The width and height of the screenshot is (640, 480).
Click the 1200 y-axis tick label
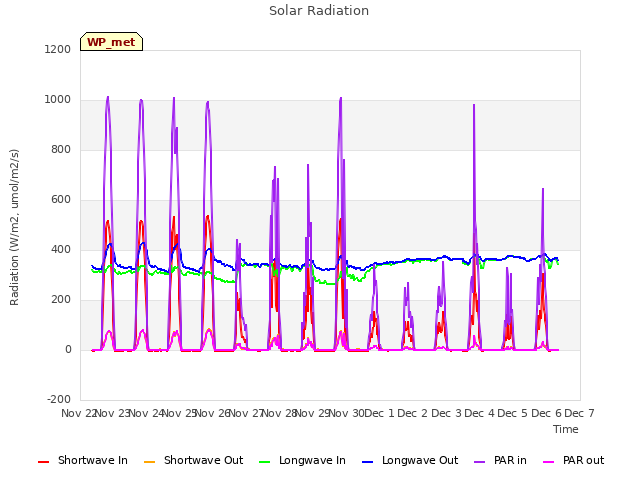coord(58,49)
